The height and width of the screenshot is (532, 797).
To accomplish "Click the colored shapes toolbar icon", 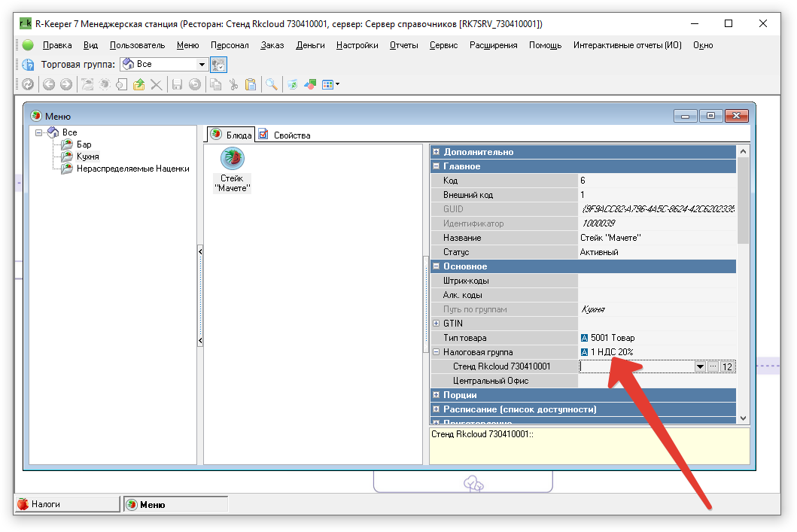I will (309, 84).
